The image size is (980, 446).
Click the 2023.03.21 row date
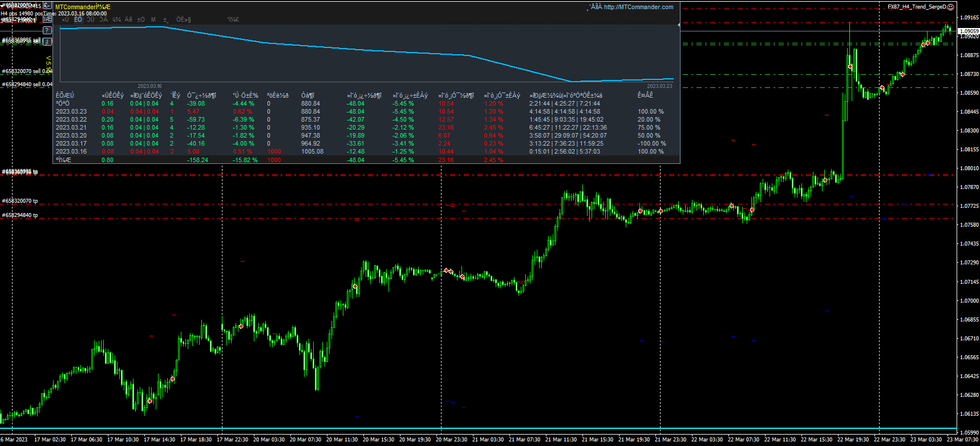(x=71, y=127)
